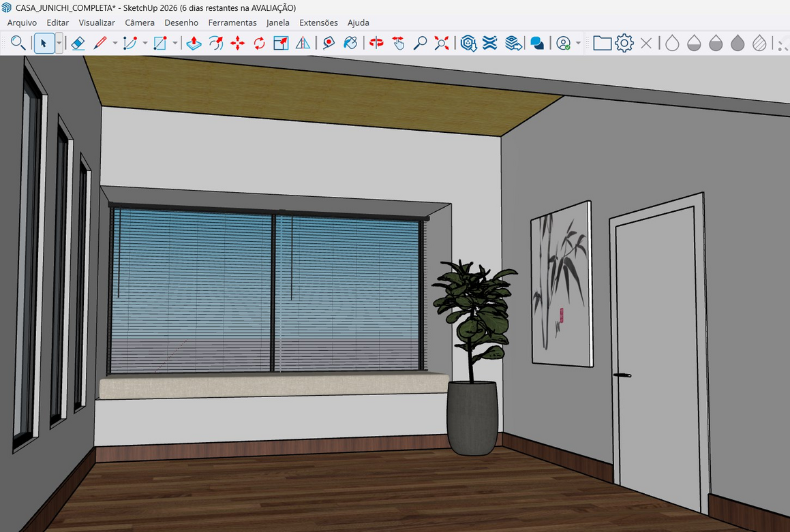Pick the Rotate tool
790x532 pixels.
[259, 44]
